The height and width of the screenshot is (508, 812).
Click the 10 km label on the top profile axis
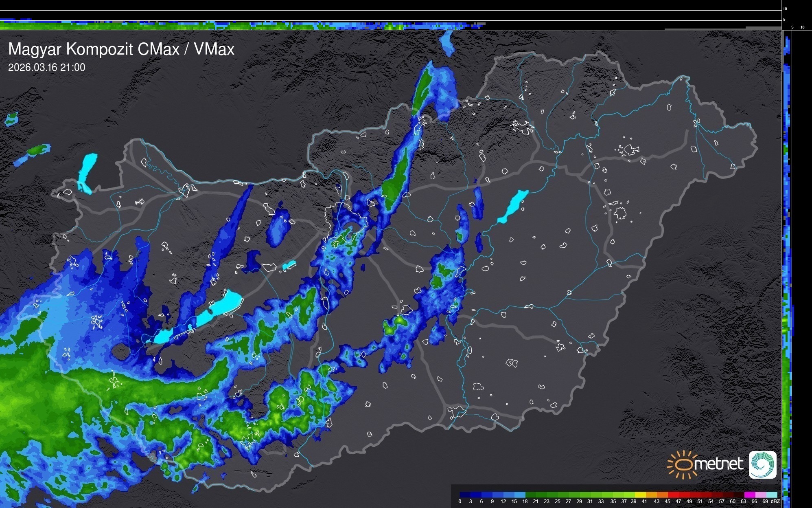(785, 9)
